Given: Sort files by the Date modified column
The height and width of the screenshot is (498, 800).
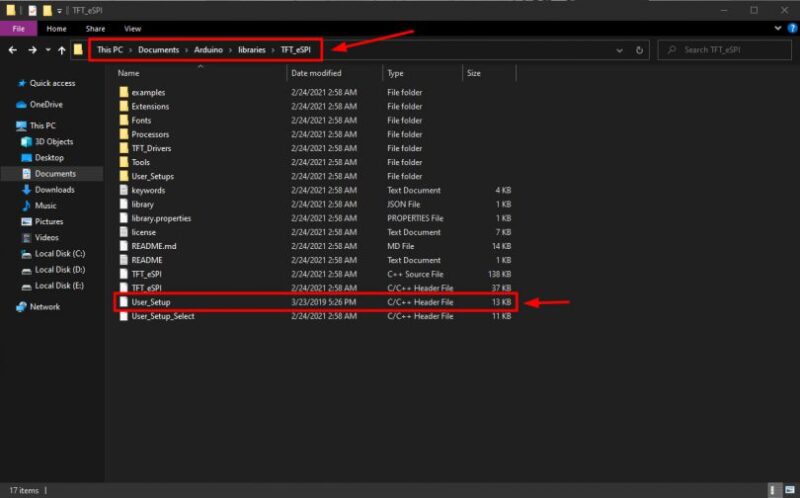Looking at the screenshot, I should coord(314,73).
